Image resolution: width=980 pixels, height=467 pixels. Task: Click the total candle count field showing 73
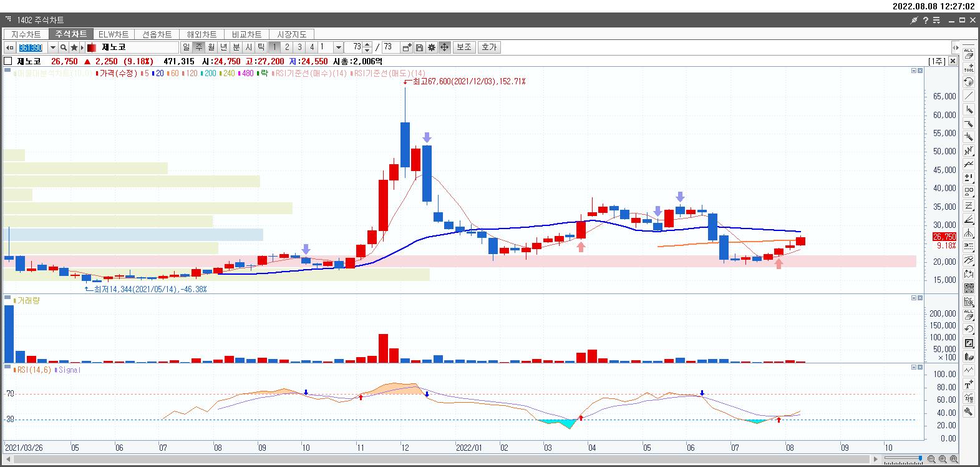(x=391, y=47)
